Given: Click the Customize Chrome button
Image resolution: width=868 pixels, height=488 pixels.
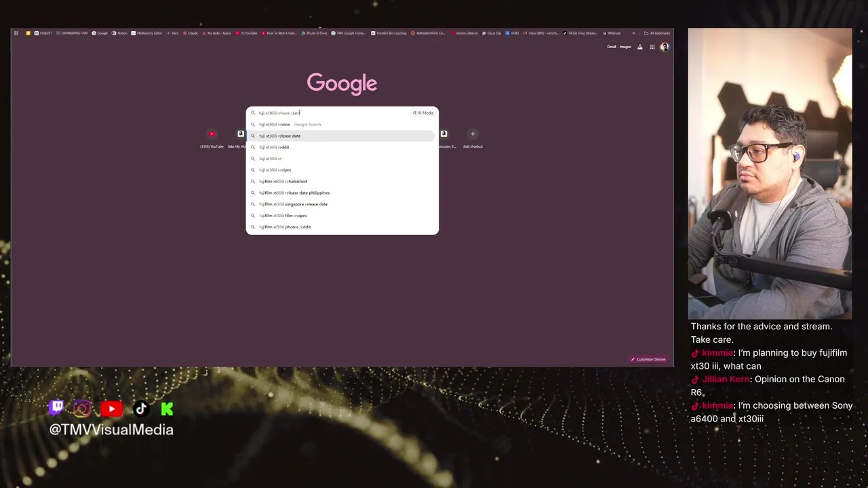Looking at the screenshot, I should (649, 359).
